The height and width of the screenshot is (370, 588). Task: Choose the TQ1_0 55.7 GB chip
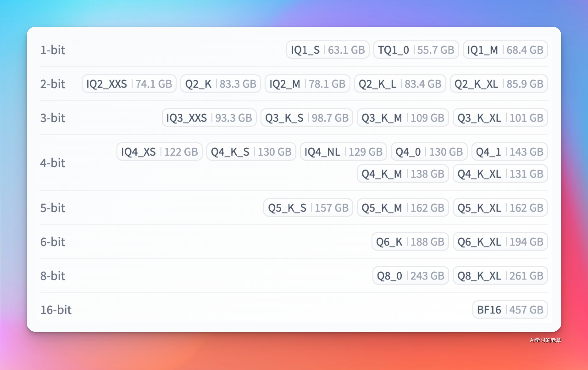pos(416,50)
